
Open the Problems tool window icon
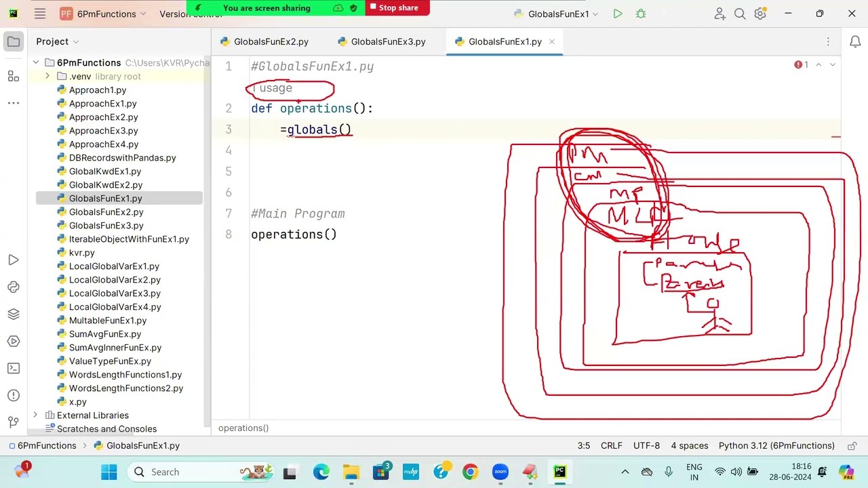pos(14,396)
